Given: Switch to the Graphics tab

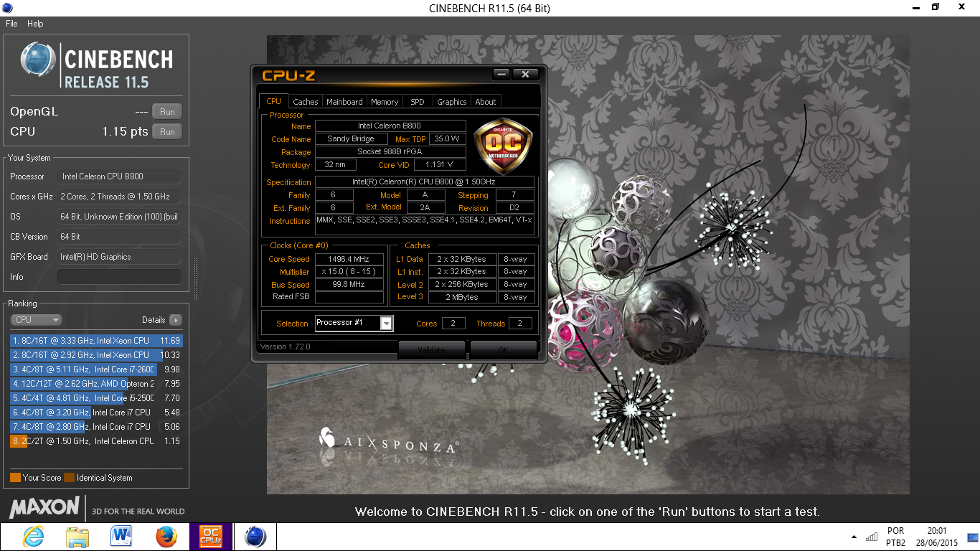Looking at the screenshot, I should (452, 102).
